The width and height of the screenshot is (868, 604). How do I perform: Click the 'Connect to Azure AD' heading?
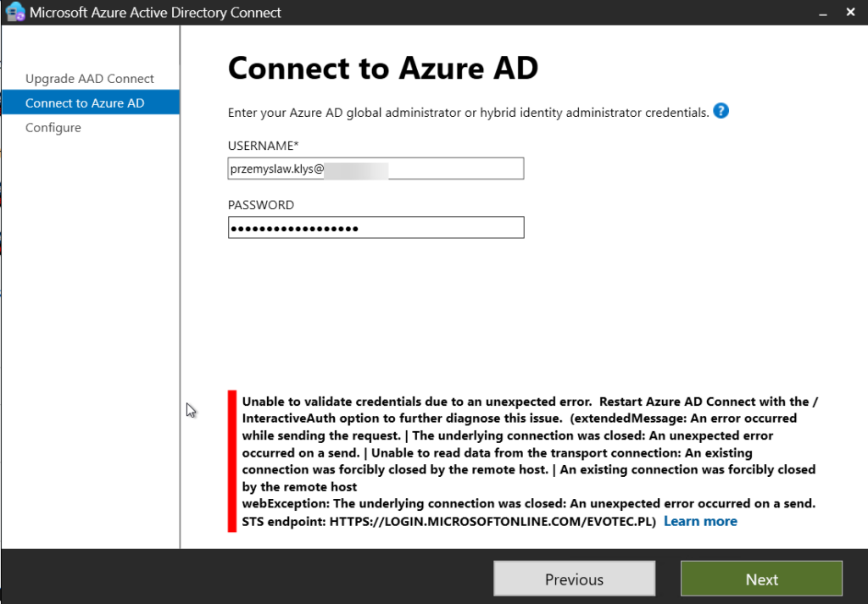tap(383, 68)
